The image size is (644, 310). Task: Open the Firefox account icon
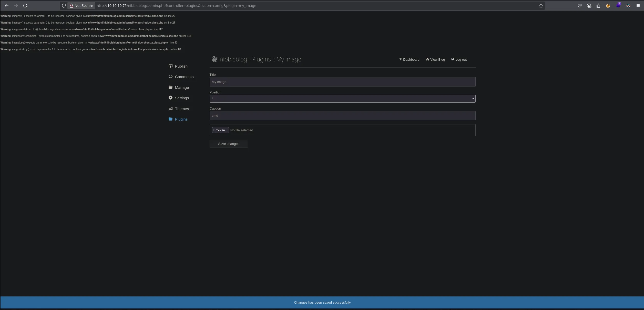[x=589, y=6]
